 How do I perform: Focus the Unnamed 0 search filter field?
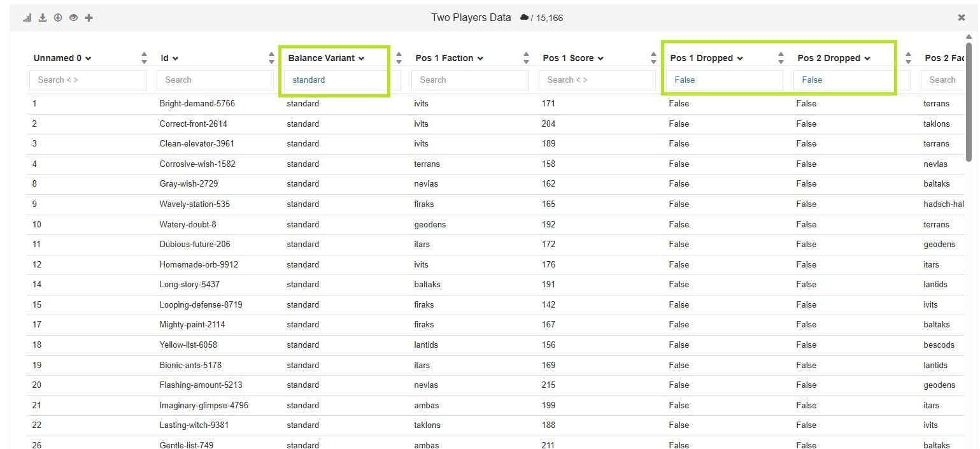pos(88,80)
